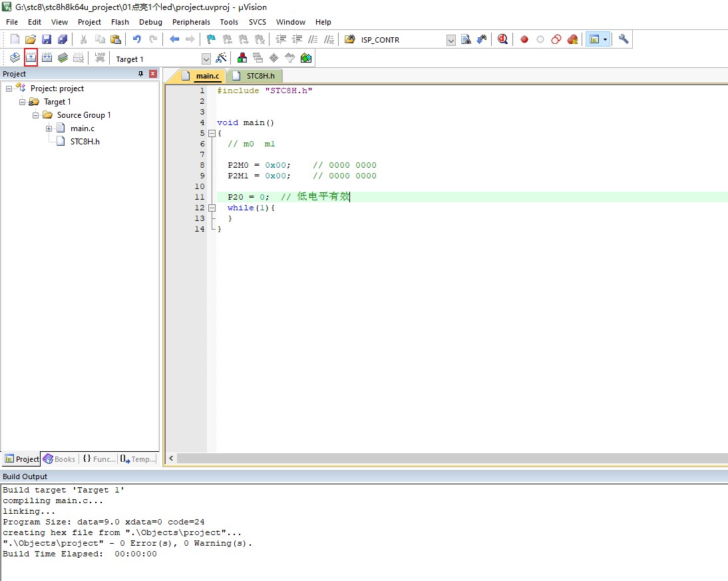Screen dimensions: 728x581
Task: Collapse the main function code fold
Action: pyautogui.click(x=212, y=133)
